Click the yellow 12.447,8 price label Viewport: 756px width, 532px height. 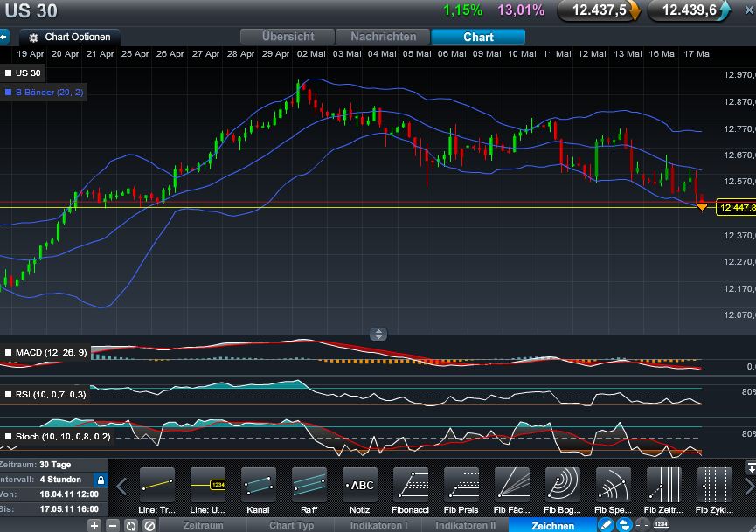[x=736, y=207]
